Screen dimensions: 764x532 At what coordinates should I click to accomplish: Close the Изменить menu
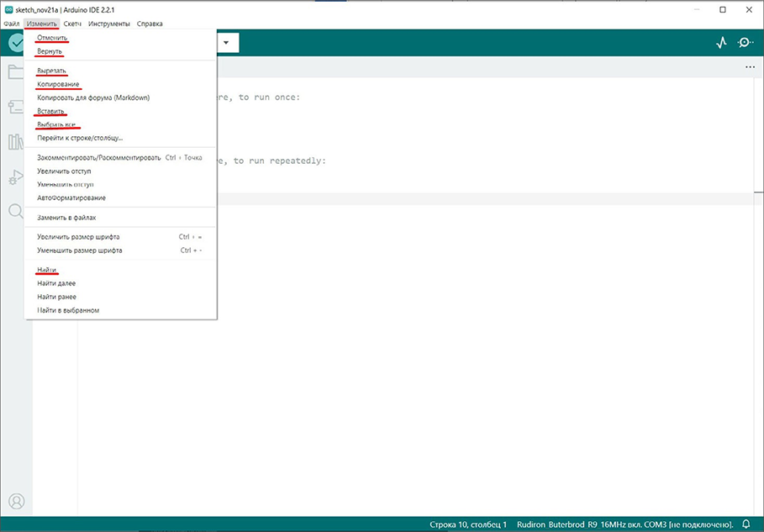coord(42,24)
